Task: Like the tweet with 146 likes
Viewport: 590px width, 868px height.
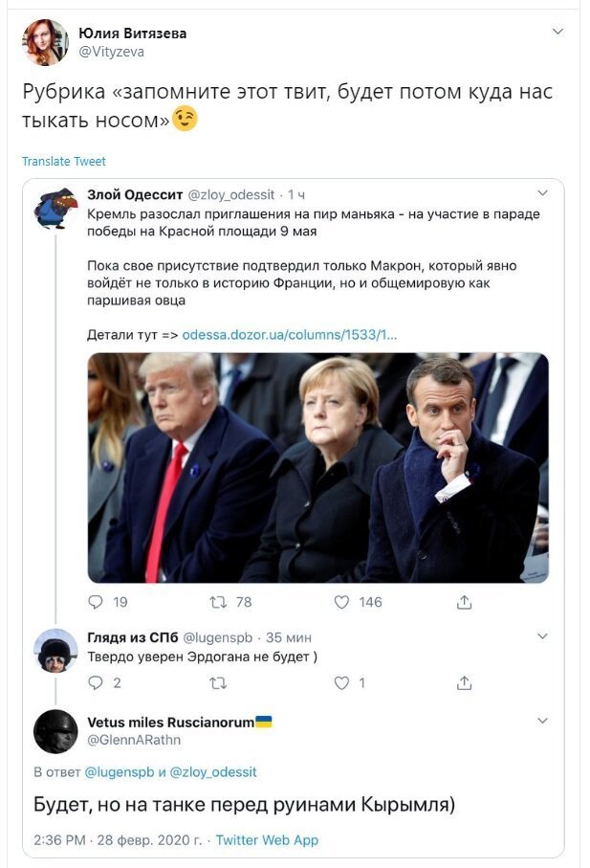Action: tap(341, 602)
